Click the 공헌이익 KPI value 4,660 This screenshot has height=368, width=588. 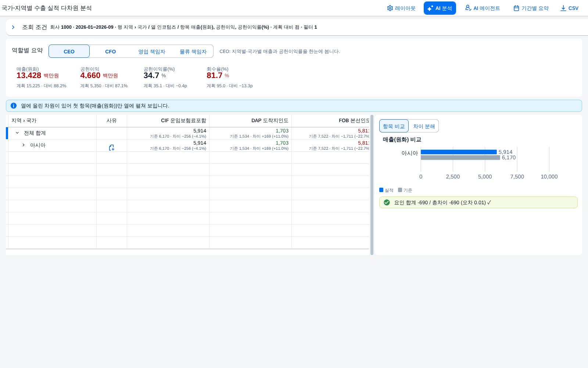pos(90,75)
